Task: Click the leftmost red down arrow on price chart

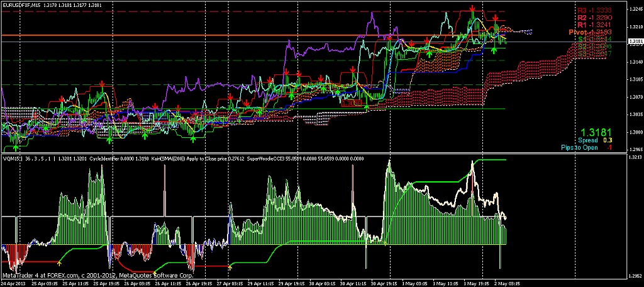Action: [x=61, y=99]
